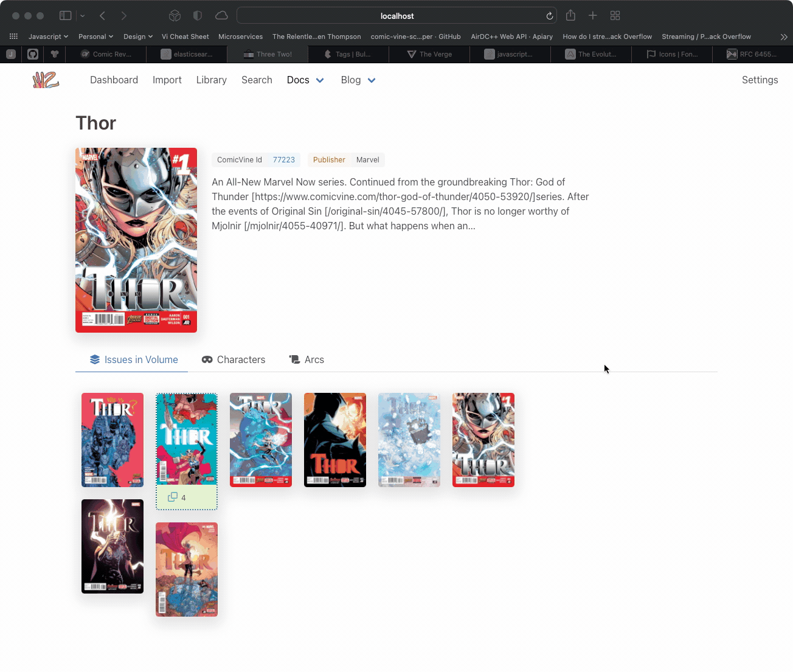
Task: Click the copies icon under the Thor issue
Action: coord(173,497)
